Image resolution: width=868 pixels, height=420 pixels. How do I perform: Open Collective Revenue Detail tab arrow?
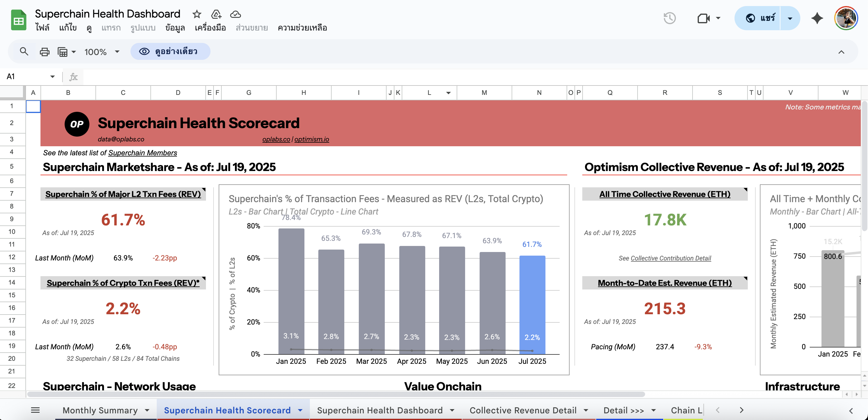pyautogui.click(x=586, y=410)
